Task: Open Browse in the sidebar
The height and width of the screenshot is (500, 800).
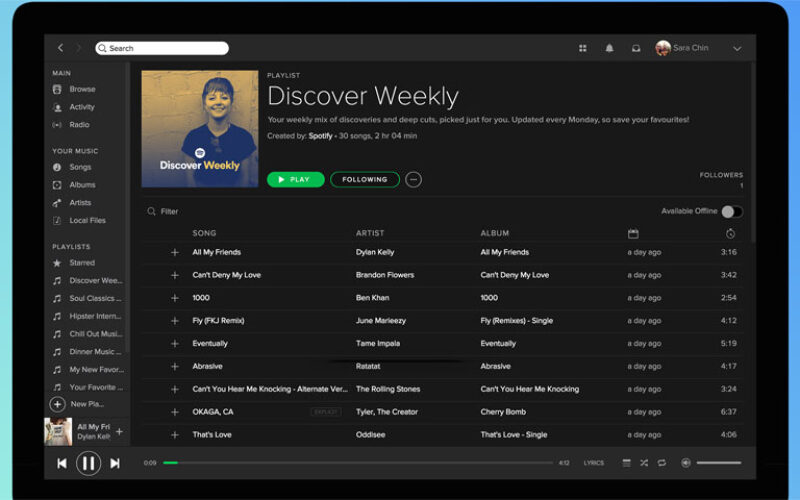Action: [x=82, y=89]
